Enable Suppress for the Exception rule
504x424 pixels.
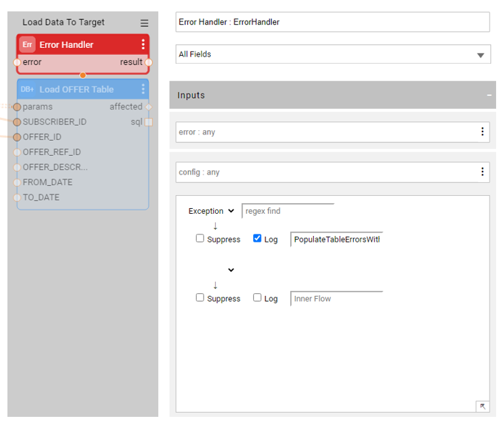[200, 239]
